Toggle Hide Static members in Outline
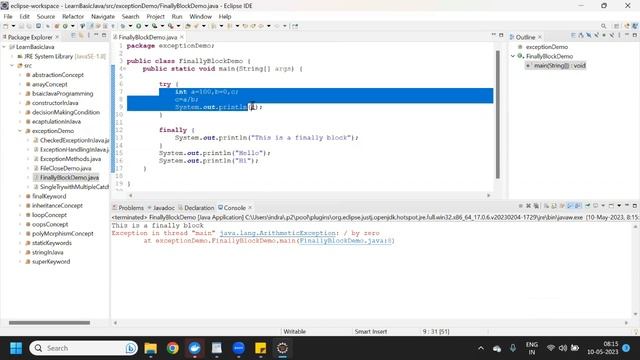 click(x=597, y=36)
